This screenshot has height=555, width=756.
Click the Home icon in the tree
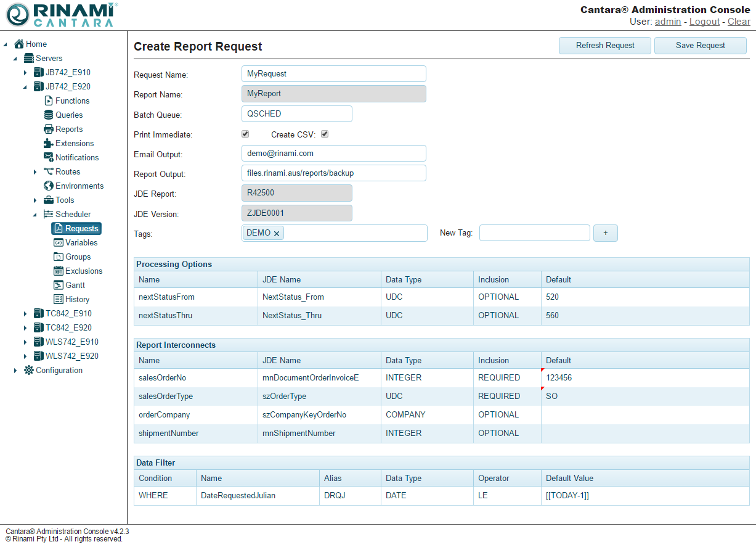(x=19, y=44)
